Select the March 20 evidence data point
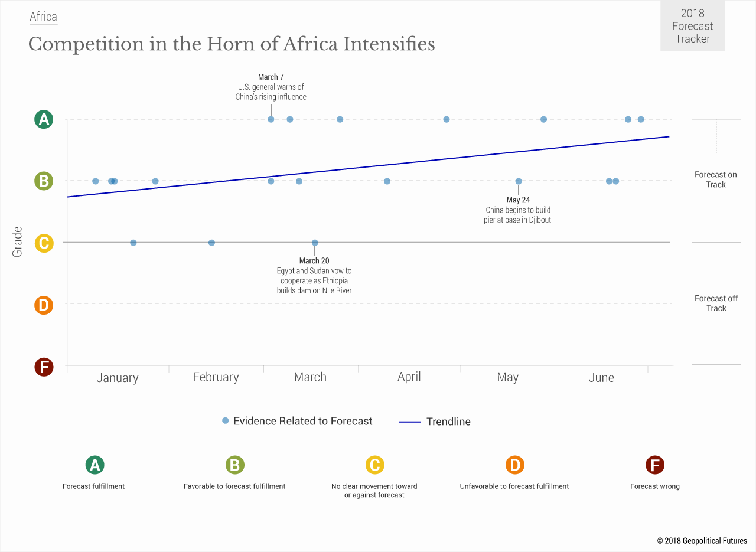 [x=315, y=243]
